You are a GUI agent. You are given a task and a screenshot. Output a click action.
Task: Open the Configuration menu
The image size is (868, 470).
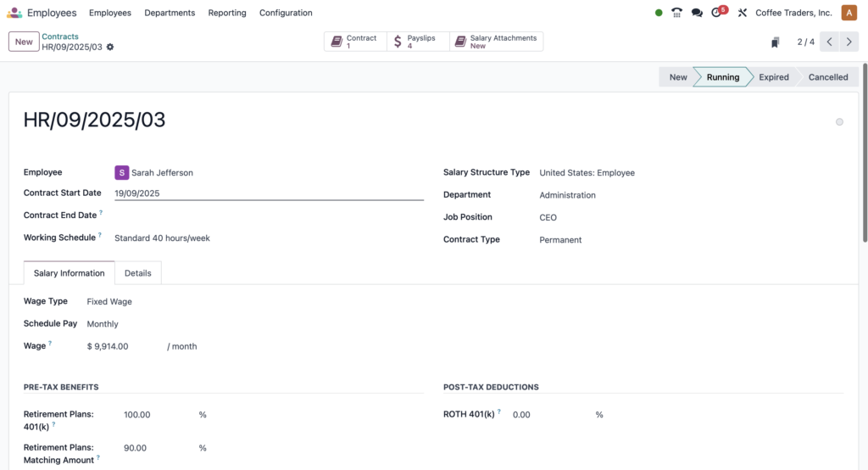click(x=286, y=13)
